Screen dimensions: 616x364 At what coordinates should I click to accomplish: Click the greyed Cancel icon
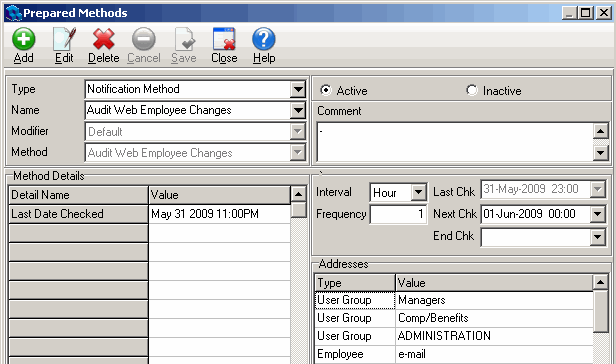(x=143, y=39)
